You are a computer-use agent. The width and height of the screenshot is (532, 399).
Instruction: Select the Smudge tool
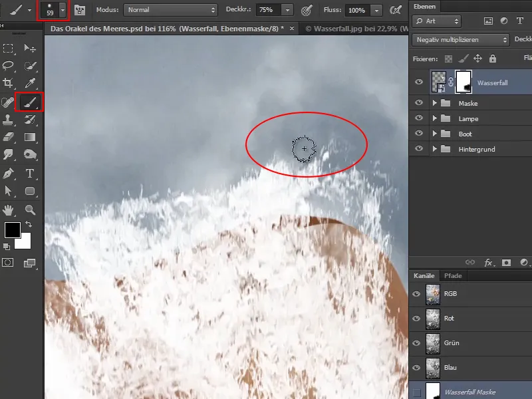[x=8, y=154]
